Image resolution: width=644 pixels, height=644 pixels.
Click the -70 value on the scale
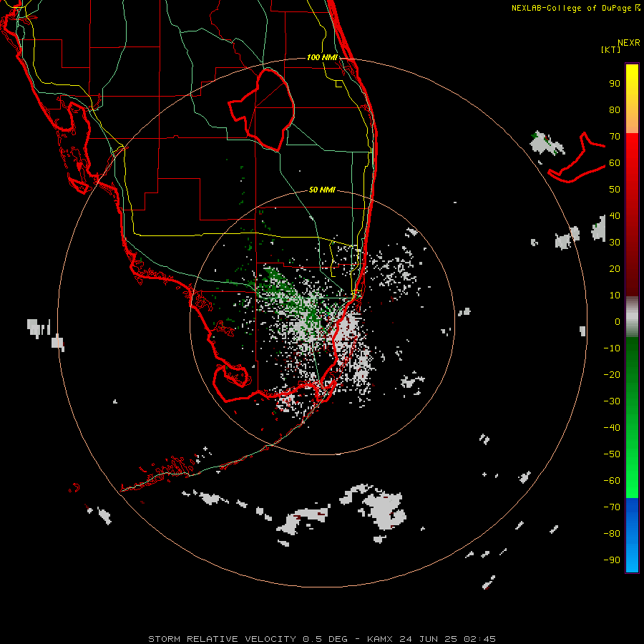pyautogui.click(x=612, y=507)
